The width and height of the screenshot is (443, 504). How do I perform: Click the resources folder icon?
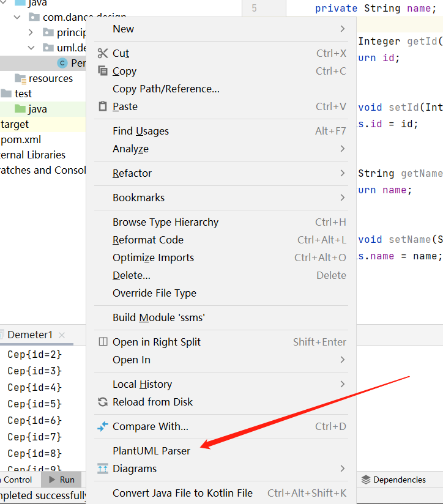coord(21,78)
